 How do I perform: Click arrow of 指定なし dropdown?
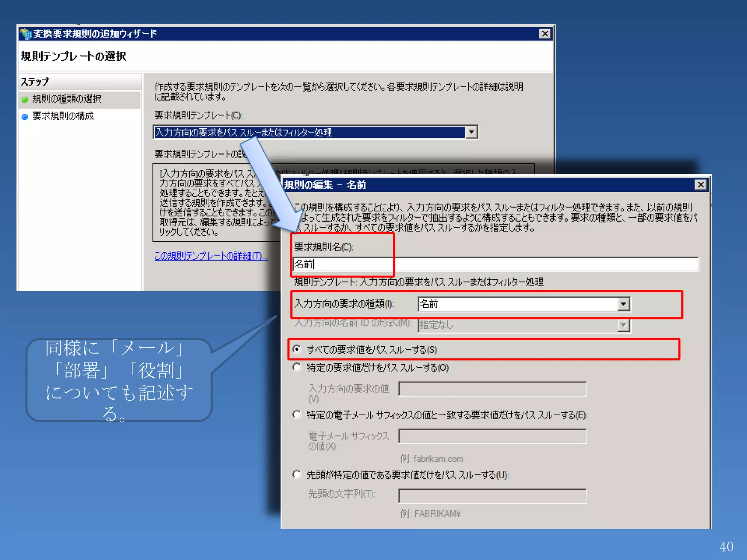[624, 325]
